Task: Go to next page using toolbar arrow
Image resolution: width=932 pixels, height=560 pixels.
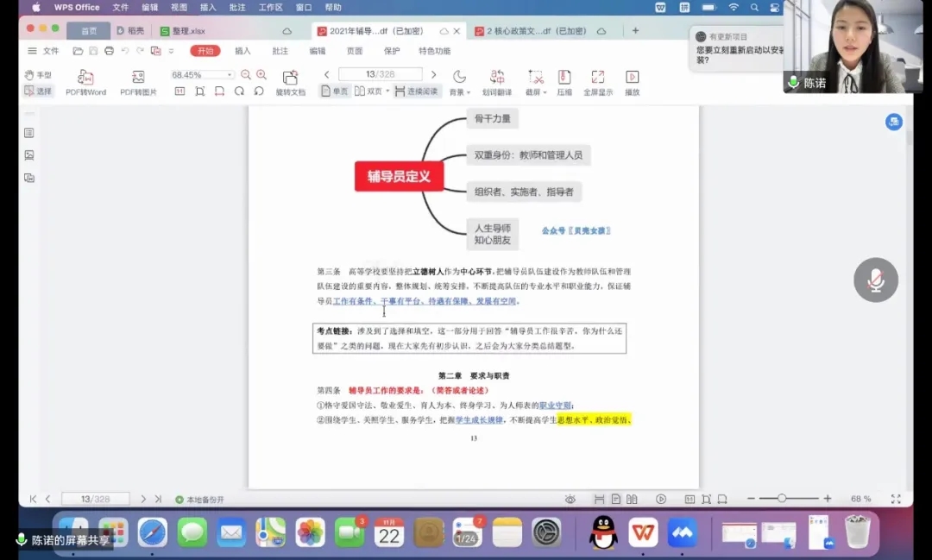Action: (x=433, y=75)
